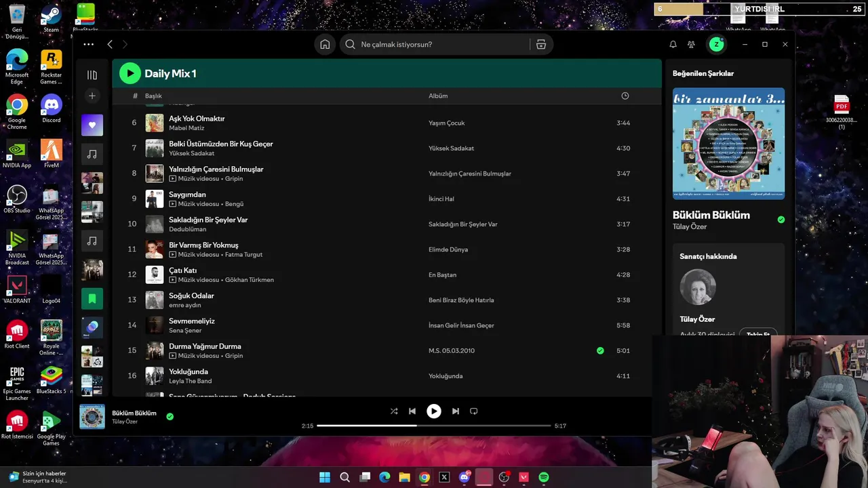The height and width of the screenshot is (488, 868).
Task: Sort by the # column header
Action: pyautogui.click(x=135, y=96)
